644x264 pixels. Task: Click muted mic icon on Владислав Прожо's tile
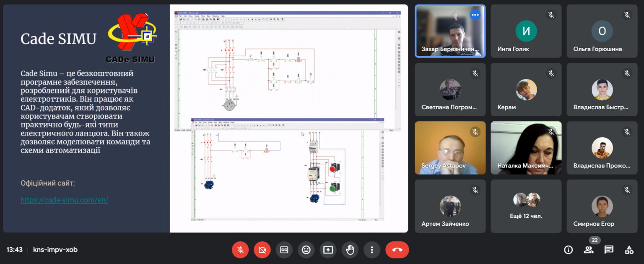tap(627, 131)
